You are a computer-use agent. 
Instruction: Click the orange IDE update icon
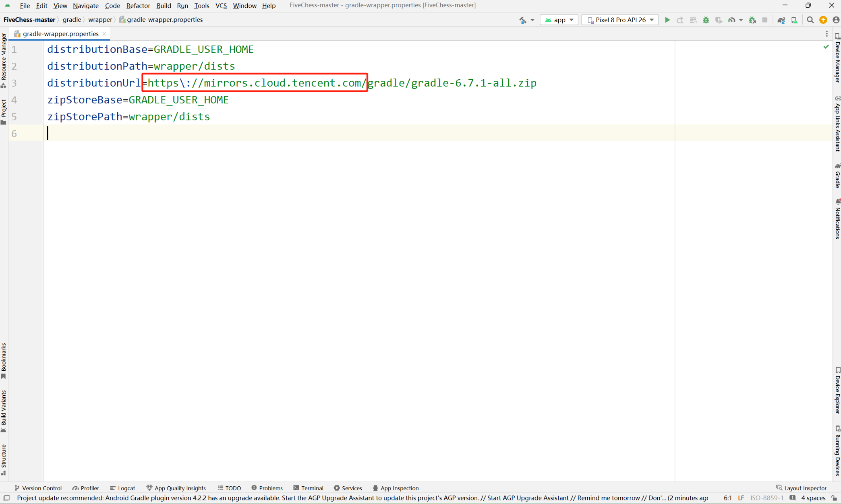click(x=823, y=20)
